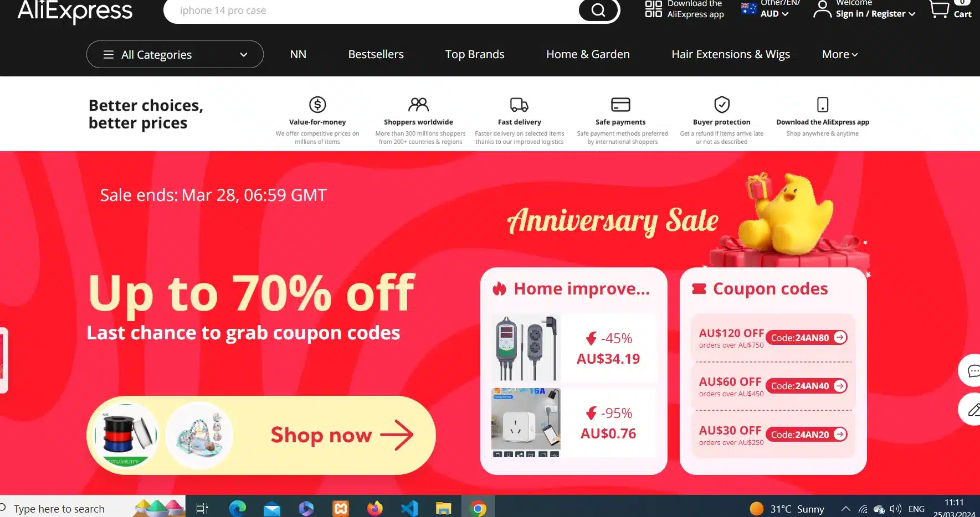Click the search input field
980x517 pixels.
point(371,11)
